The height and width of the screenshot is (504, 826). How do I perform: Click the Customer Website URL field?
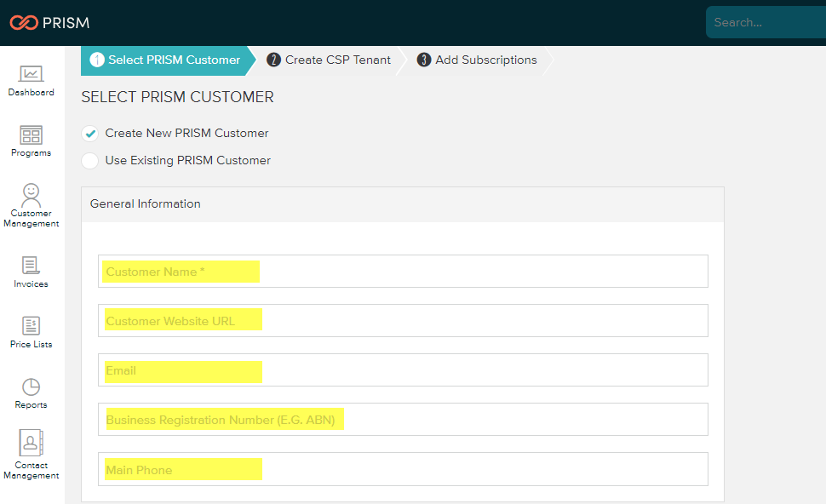tap(403, 321)
